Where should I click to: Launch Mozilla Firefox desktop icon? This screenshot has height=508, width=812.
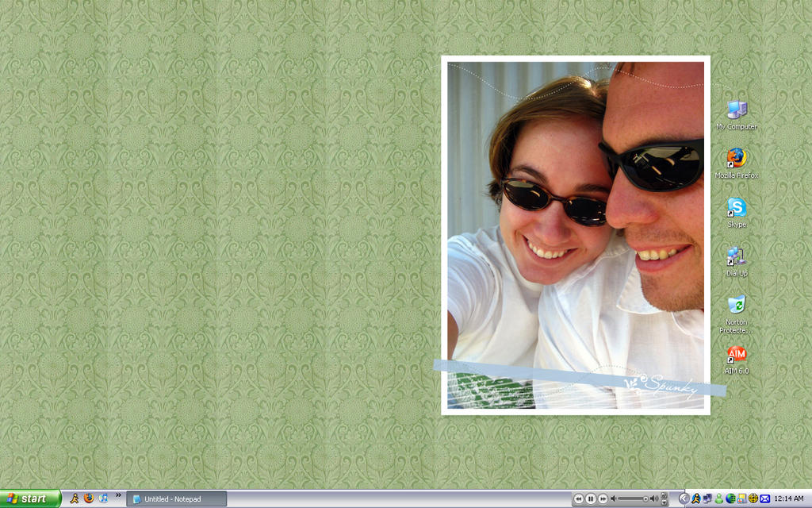[x=736, y=156]
